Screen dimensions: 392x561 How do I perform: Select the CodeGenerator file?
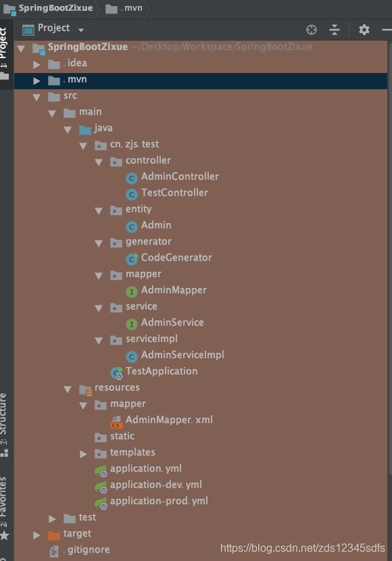point(176,258)
